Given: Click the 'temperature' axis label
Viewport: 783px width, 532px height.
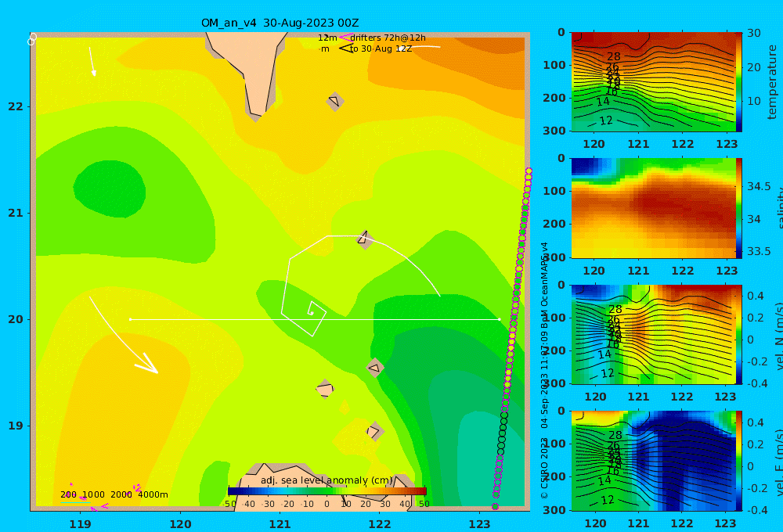Looking at the screenshot, I should (772, 82).
